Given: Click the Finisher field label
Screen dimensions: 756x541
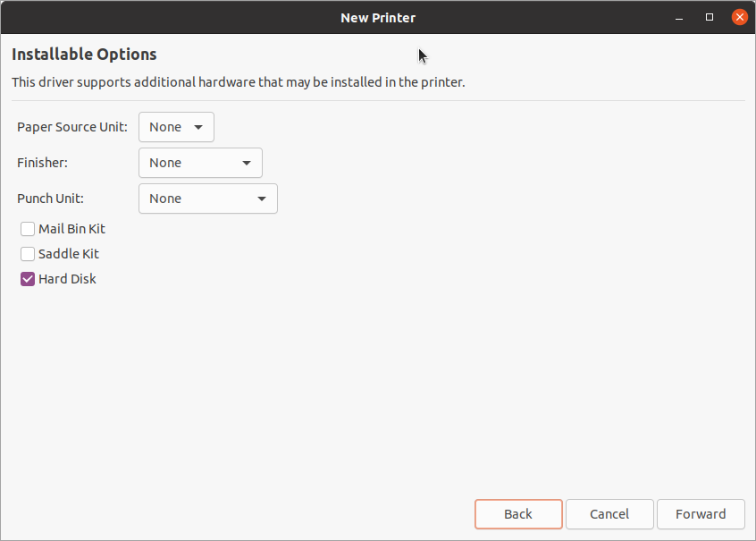Looking at the screenshot, I should click(42, 163).
